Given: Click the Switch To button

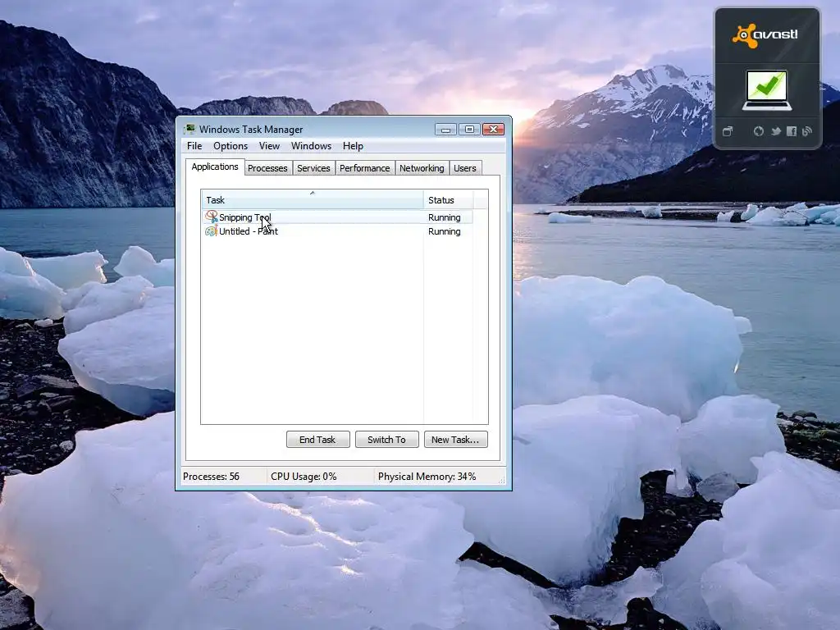Looking at the screenshot, I should 387,440.
